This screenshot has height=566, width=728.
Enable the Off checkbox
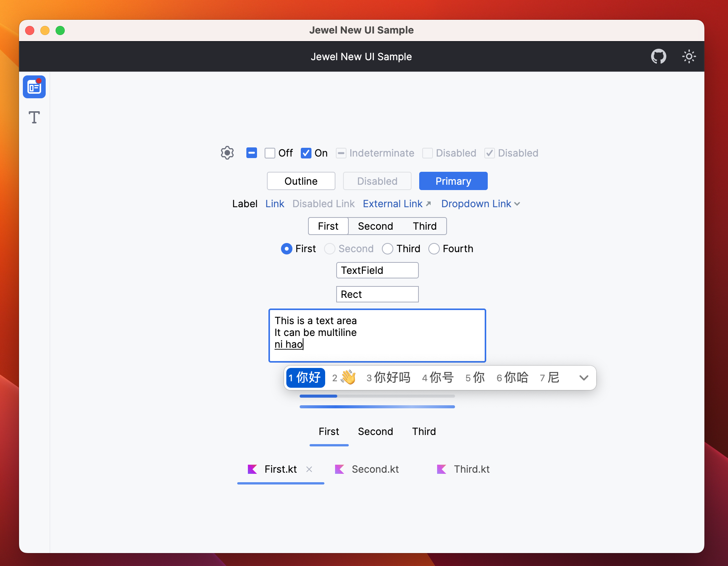(270, 153)
